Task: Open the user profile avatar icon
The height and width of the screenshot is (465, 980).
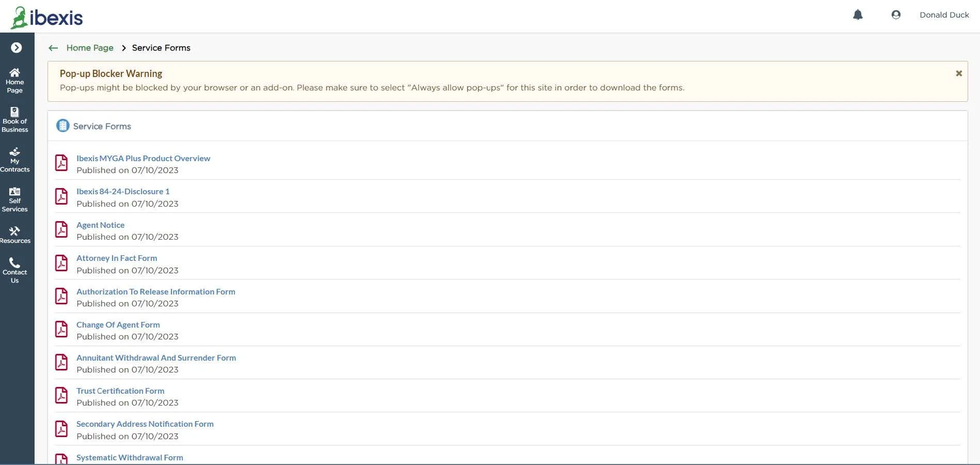Action: point(896,15)
